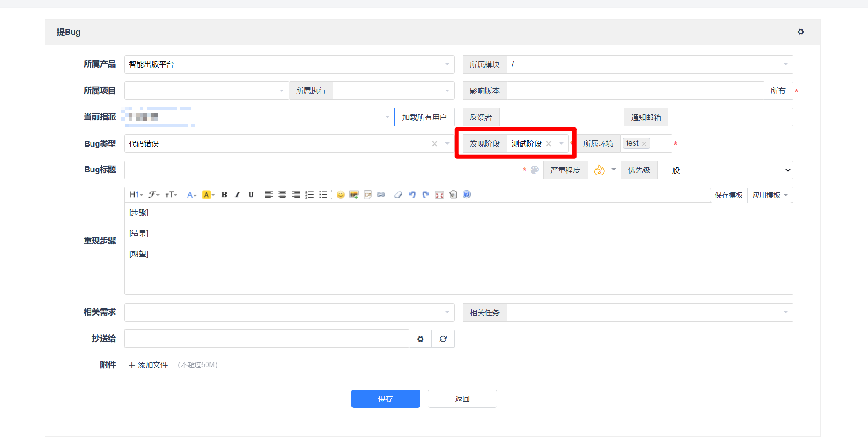Open the 应用模板 template menu
868x441 pixels.
pyautogui.click(x=770, y=195)
